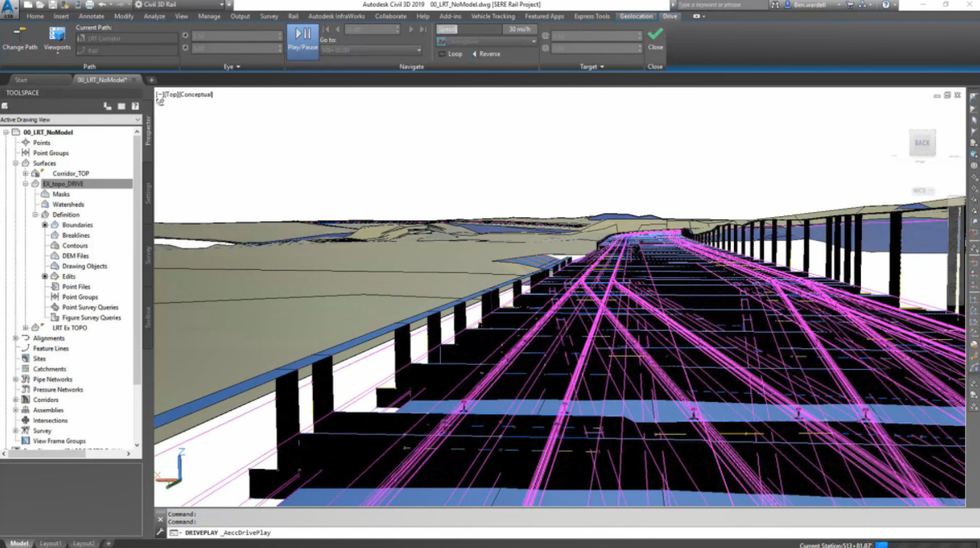Click the [Conceptual] visual style control label
The image size is (980, 548).
point(196,94)
